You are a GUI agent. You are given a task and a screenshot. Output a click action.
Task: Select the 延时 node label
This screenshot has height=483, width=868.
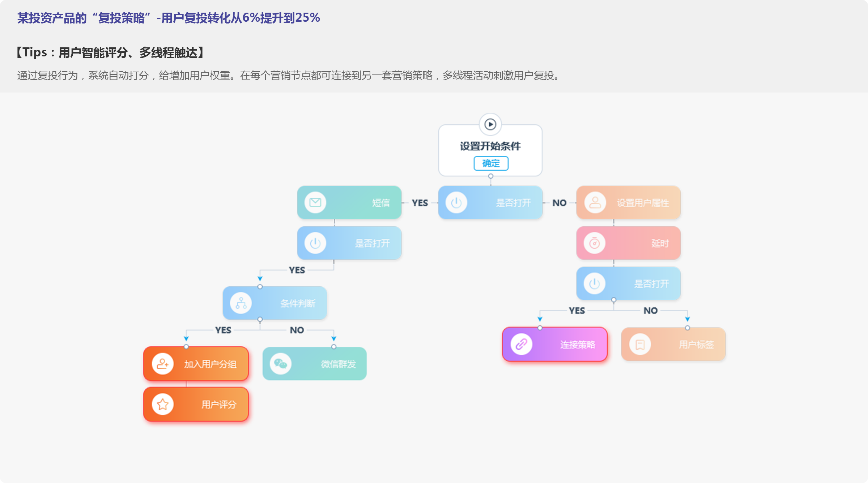tap(660, 243)
